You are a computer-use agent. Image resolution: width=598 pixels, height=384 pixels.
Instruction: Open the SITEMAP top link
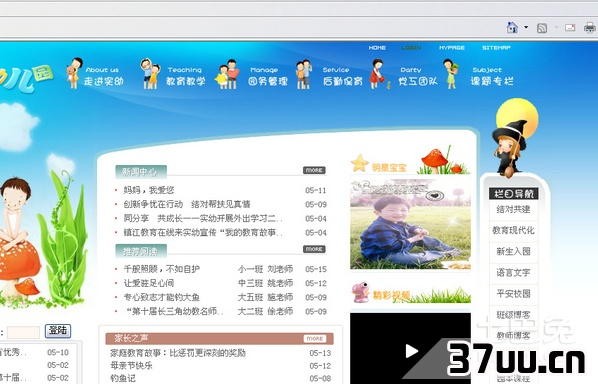point(496,48)
